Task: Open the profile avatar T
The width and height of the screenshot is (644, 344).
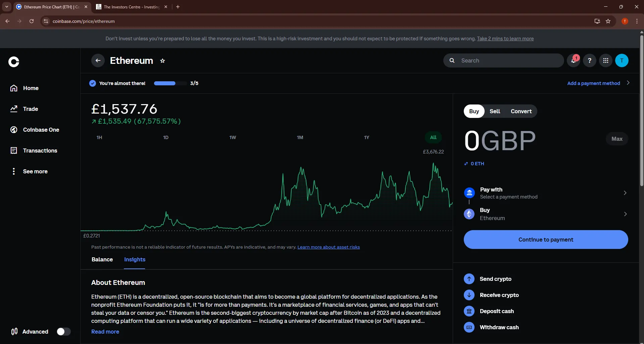Action: [x=622, y=60]
